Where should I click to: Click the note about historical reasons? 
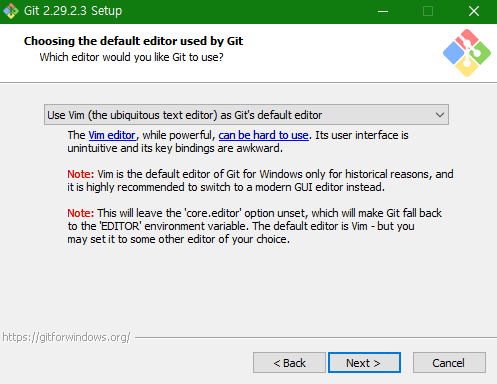pos(260,181)
